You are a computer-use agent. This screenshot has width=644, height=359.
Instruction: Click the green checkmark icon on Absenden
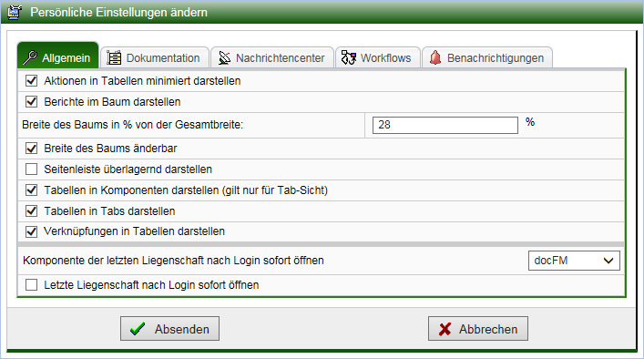tap(138, 329)
